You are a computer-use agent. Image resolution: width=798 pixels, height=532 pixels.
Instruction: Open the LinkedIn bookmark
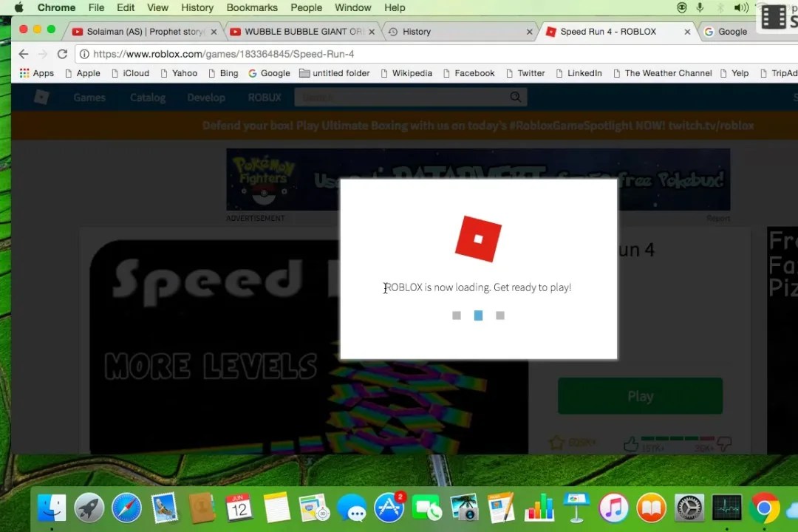coord(579,73)
